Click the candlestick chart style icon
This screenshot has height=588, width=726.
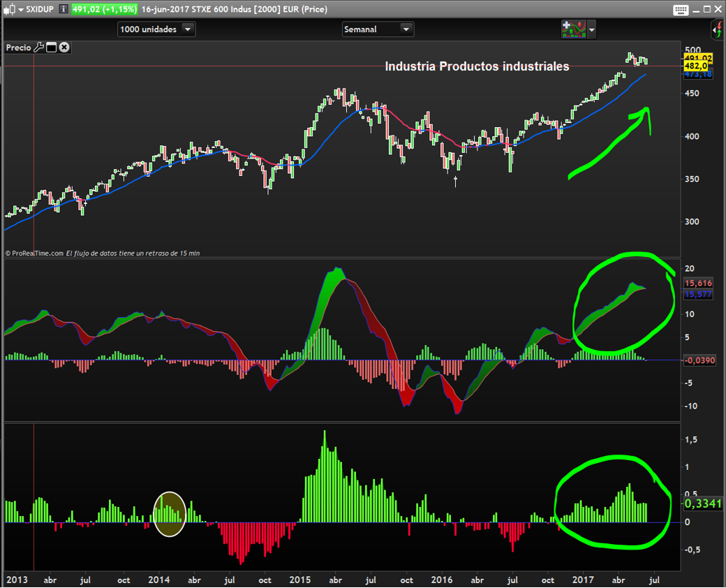[x=9, y=9]
